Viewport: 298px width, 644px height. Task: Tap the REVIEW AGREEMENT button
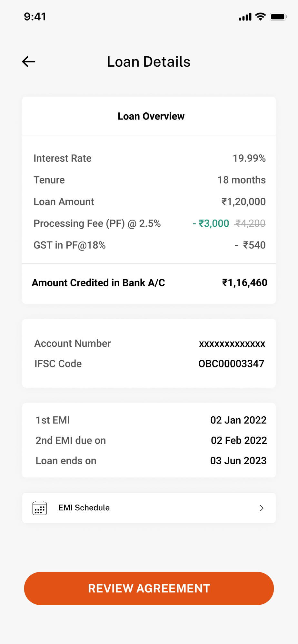point(149,588)
